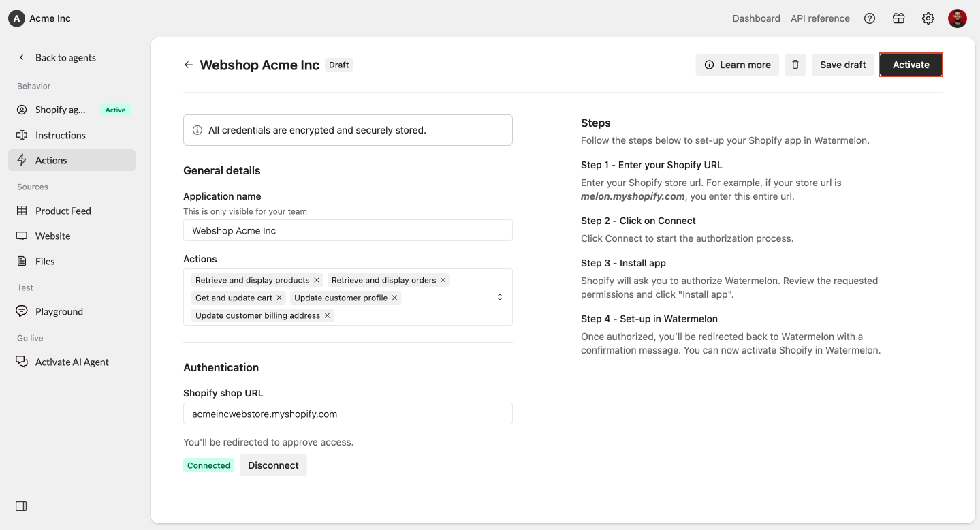980x530 pixels.
Task: Remove the Update customer billing address tag
Action: (x=327, y=315)
